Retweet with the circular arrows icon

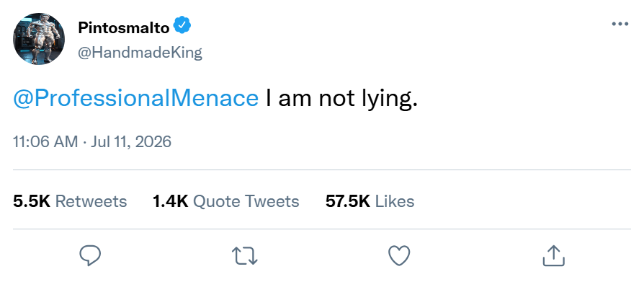point(245,255)
